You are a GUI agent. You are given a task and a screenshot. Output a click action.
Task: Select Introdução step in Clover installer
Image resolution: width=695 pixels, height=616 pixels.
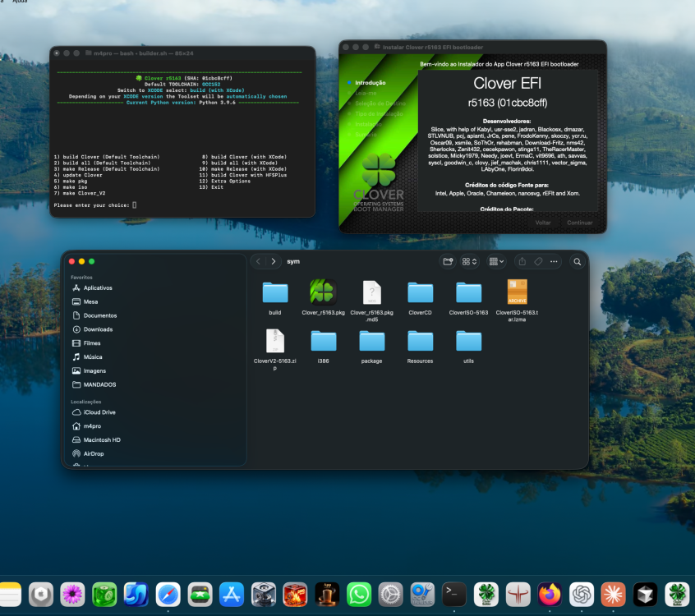(x=371, y=82)
